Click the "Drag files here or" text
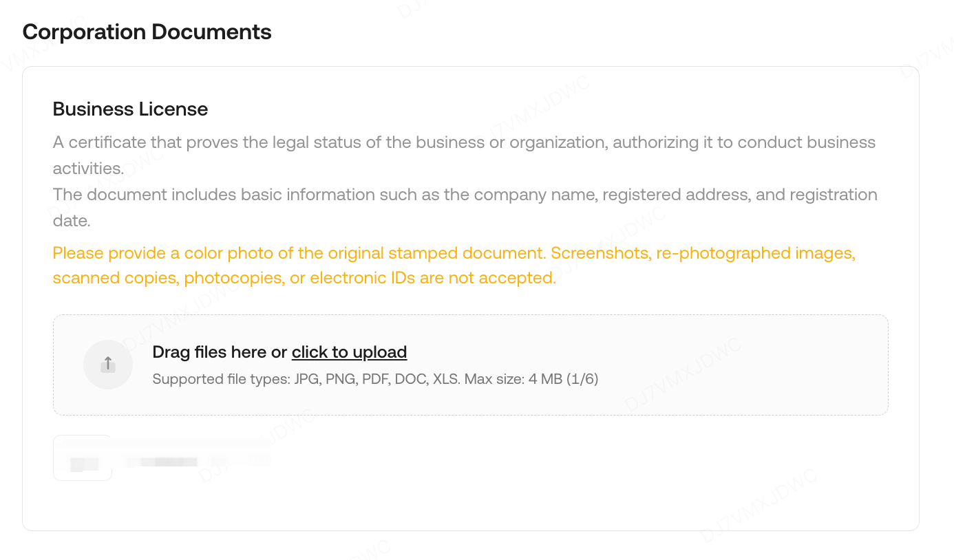954x560 pixels. tap(220, 352)
